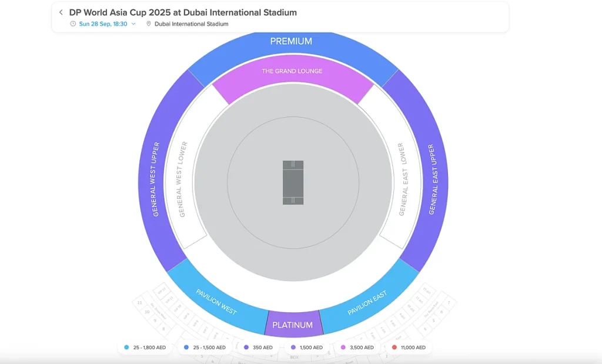Click the back arrow icon

tap(61, 12)
